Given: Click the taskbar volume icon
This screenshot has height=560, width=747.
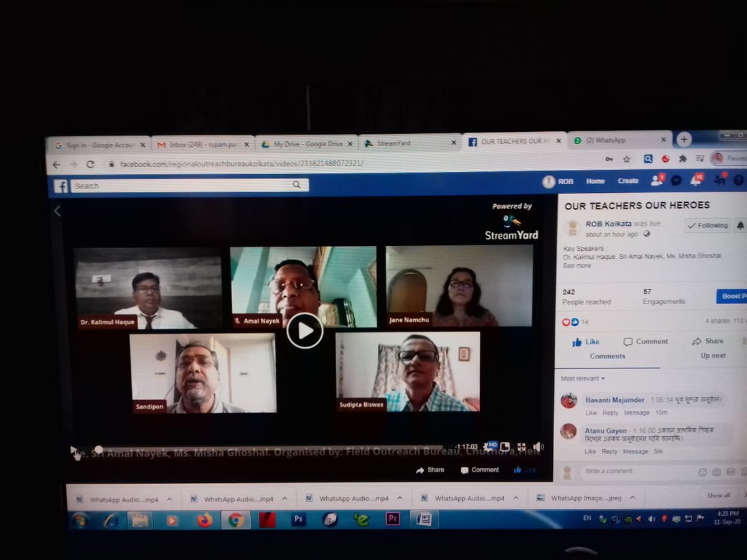Looking at the screenshot, I should click(x=651, y=518).
